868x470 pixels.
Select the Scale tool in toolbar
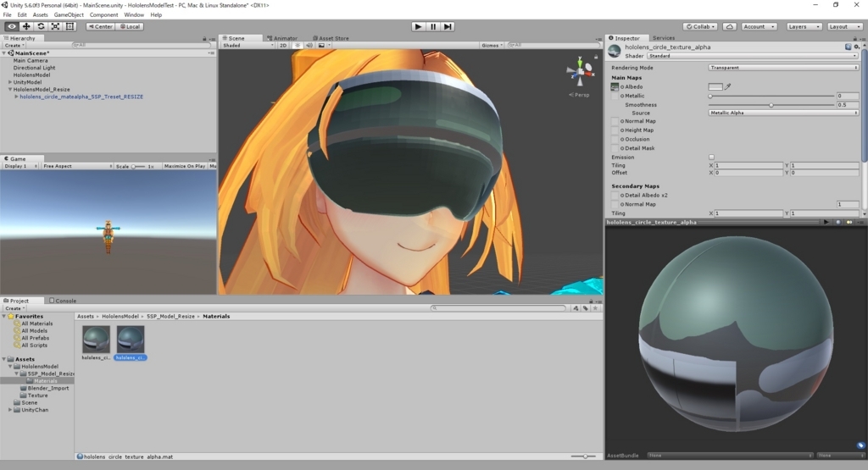55,26
